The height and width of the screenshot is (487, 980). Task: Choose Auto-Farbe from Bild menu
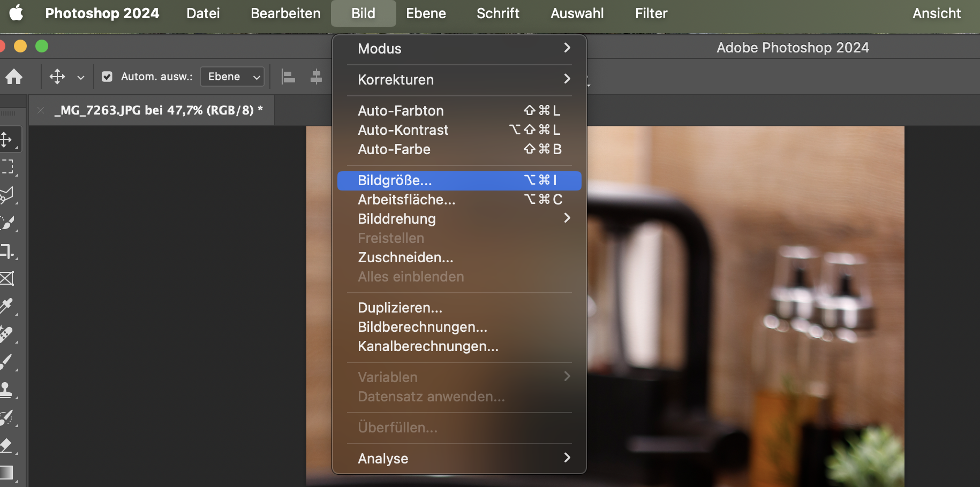pos(459,149)
